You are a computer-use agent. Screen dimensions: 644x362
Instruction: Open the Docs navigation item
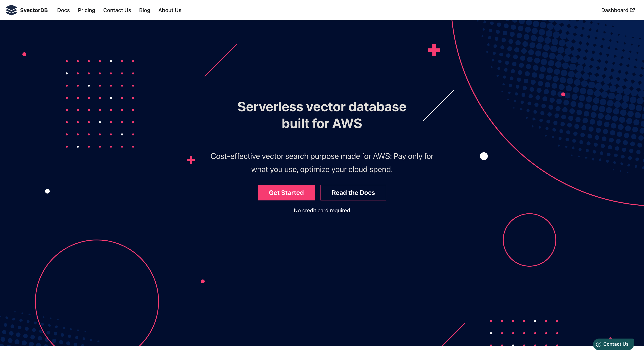(x=63, y=10)
